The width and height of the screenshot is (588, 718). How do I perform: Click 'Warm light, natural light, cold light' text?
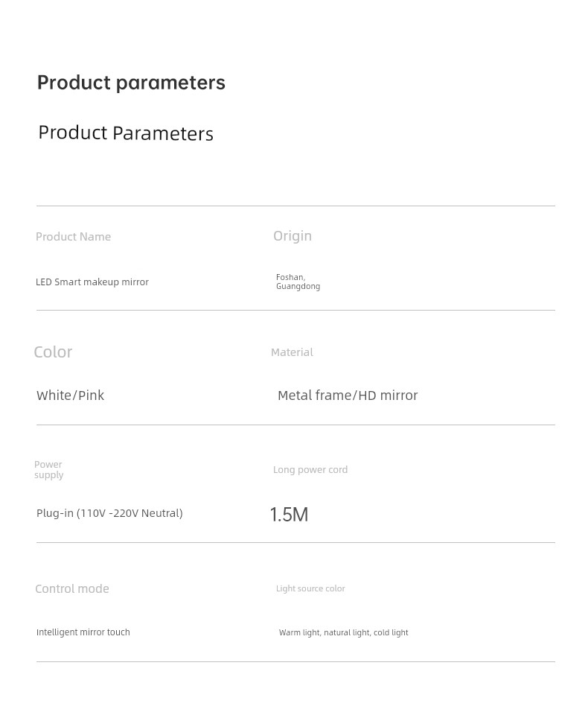point(344,633)
